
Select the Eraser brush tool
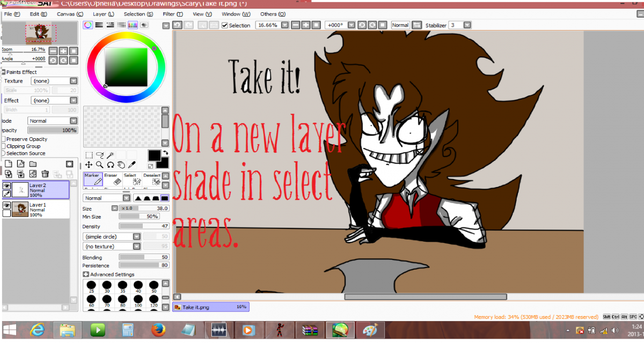coord(111,179)
